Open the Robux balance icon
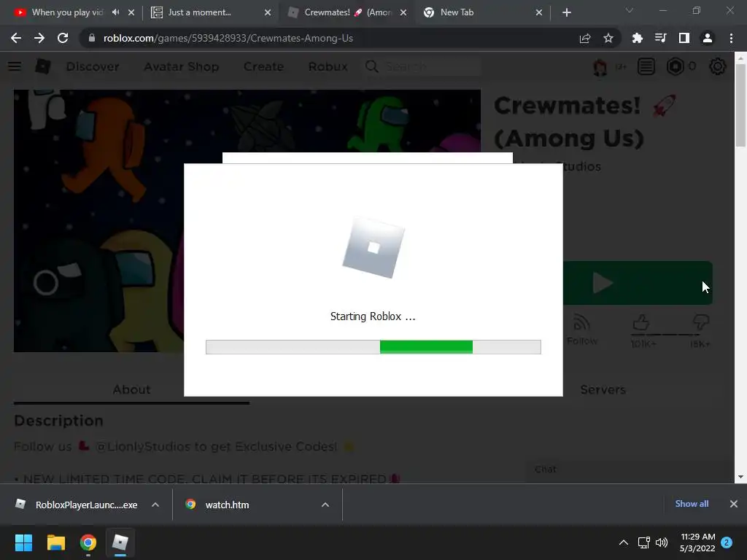 675,66
